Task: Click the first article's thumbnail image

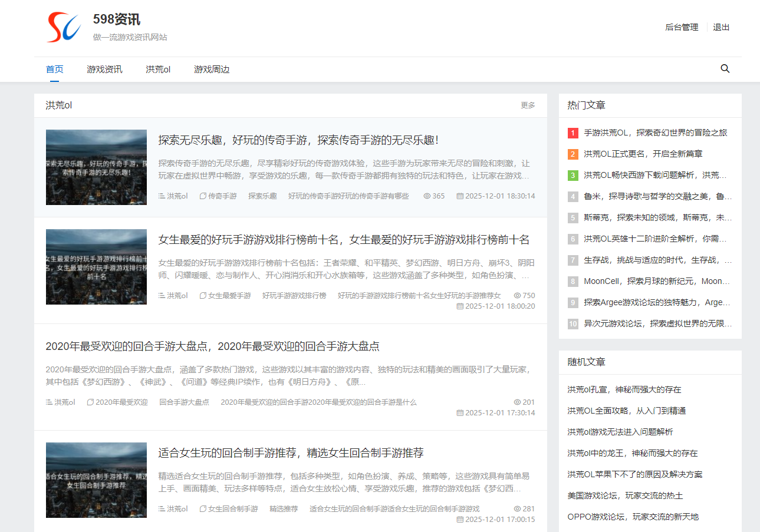Action: tap(96, 167)
